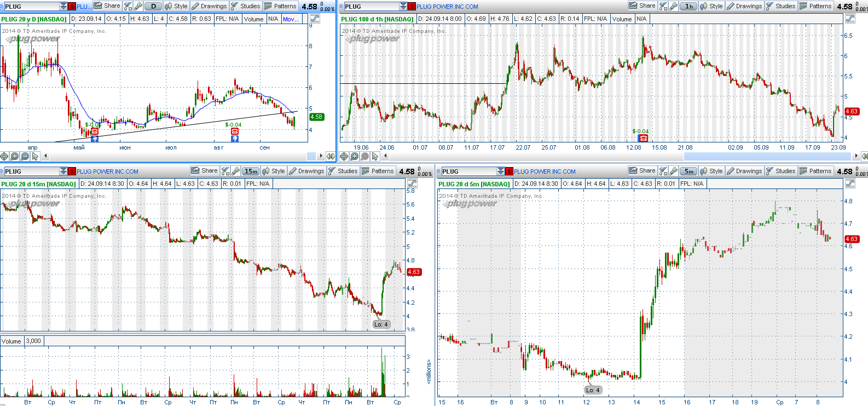Click the left scroll arrow under the daily chart
868x406 pixels.
click(46, 156)
